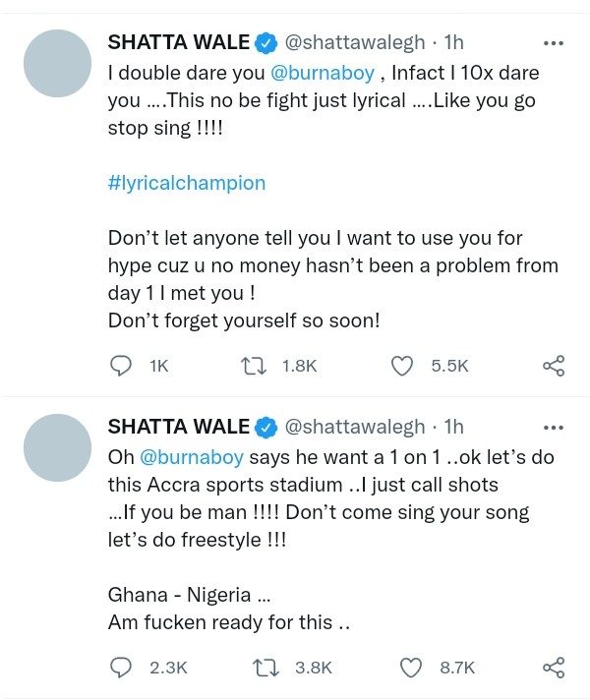Like the second tweet with 8.7K likes
The width and height of the screenshot is (590, 700).
(x=408, y=668)
